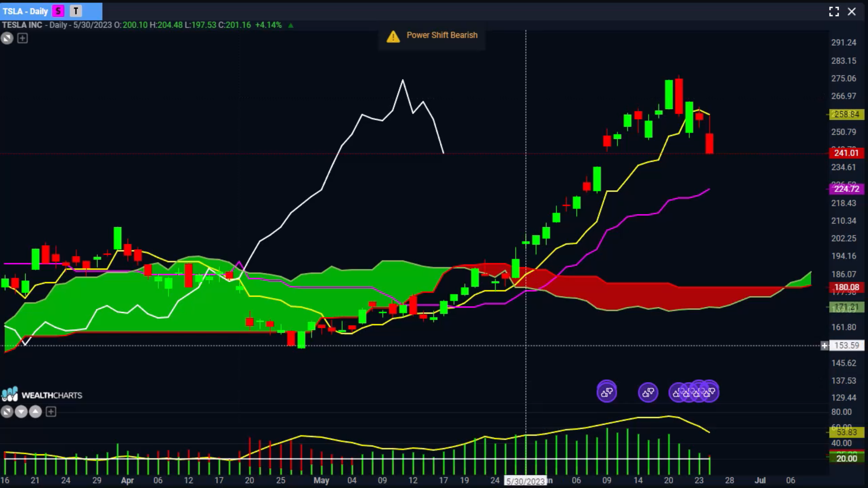Viewport: 868px width, 488px height.
Task: Add indicator with price pane plus icon
Action: point(22,38)
